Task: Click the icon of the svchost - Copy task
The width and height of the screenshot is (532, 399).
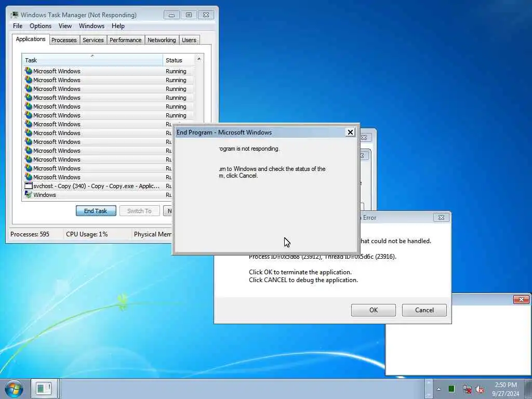Action: 29,185
